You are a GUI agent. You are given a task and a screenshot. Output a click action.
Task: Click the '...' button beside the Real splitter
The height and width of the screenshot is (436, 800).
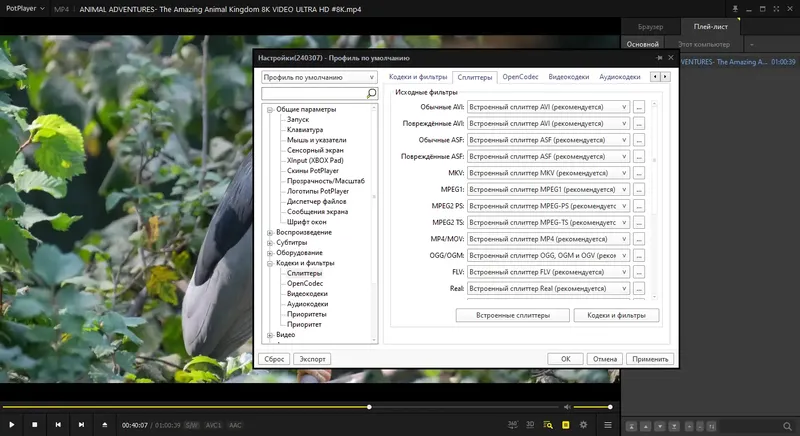tap(639, 289)
